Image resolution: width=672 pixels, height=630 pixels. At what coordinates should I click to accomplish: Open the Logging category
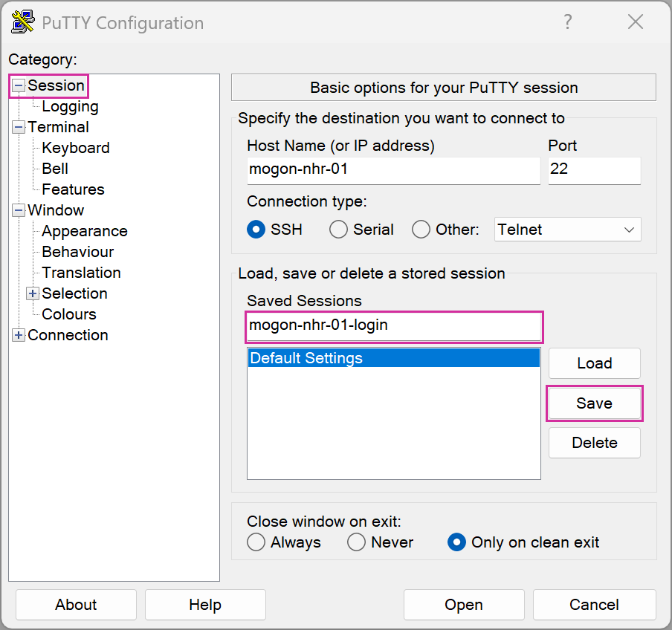pyautogui.click(x=70, y=106)
